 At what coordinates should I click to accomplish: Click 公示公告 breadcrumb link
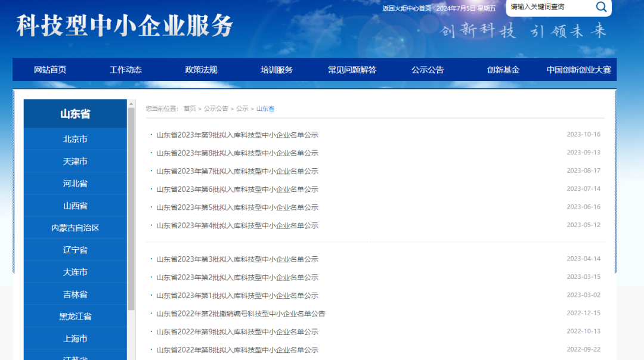216,108
